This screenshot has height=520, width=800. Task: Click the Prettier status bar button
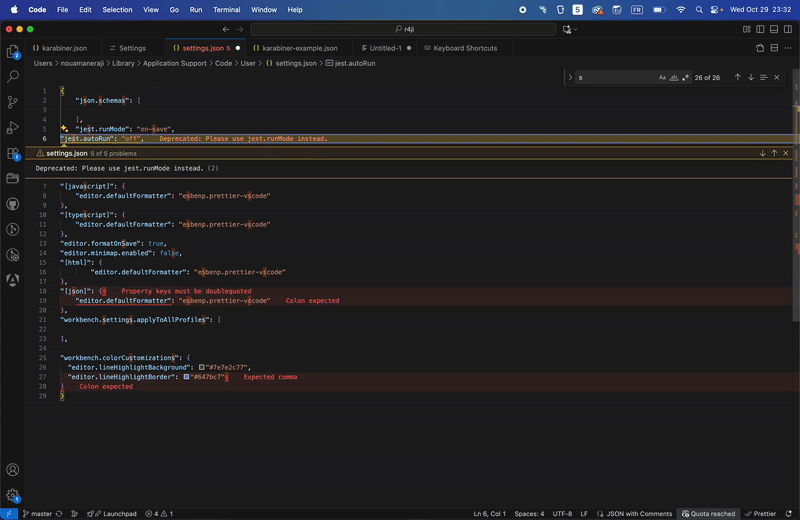click(761, 514)
